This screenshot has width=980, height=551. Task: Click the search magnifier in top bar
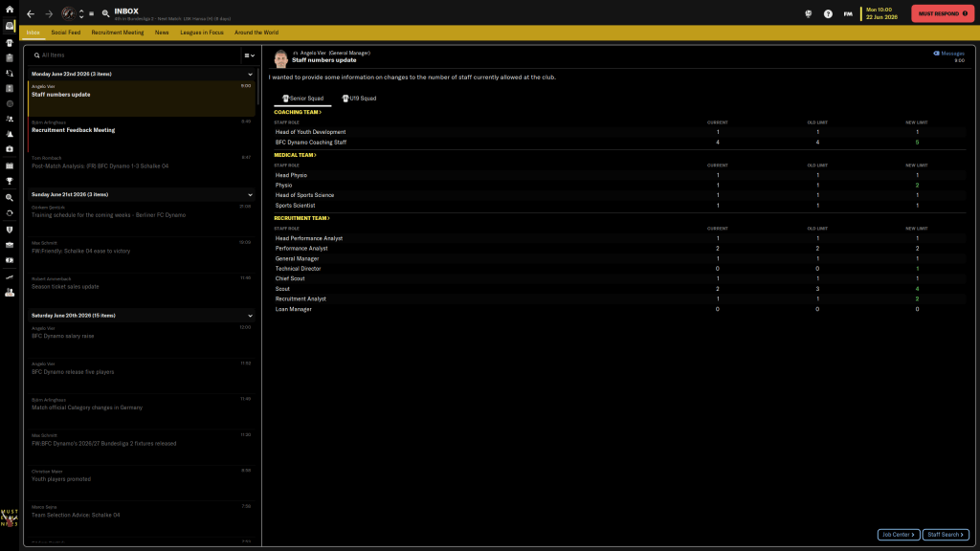tap(105, 13)
